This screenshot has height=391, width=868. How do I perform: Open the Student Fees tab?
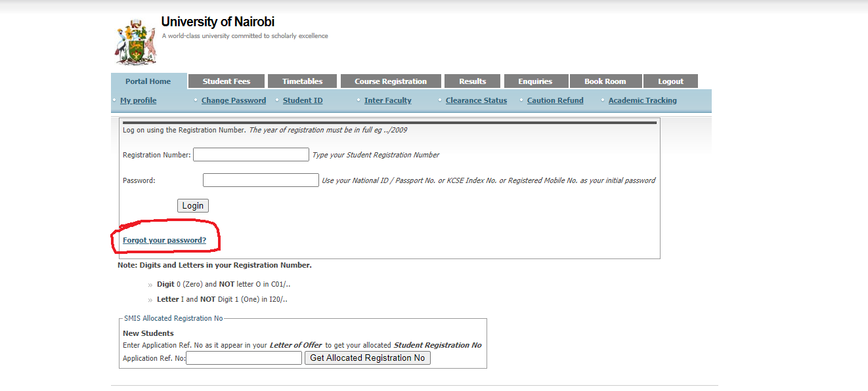[x=227, y=81]
